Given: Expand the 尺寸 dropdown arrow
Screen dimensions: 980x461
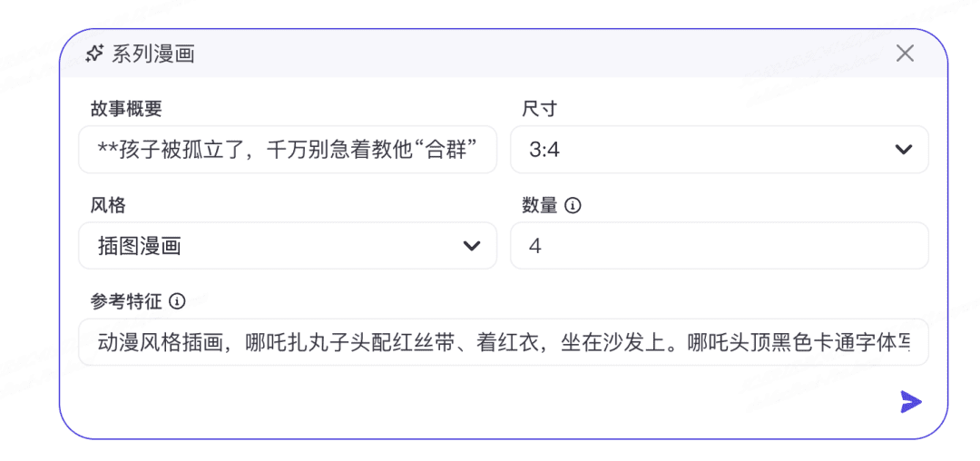Looking at the screenshot, I should (904, 150).
